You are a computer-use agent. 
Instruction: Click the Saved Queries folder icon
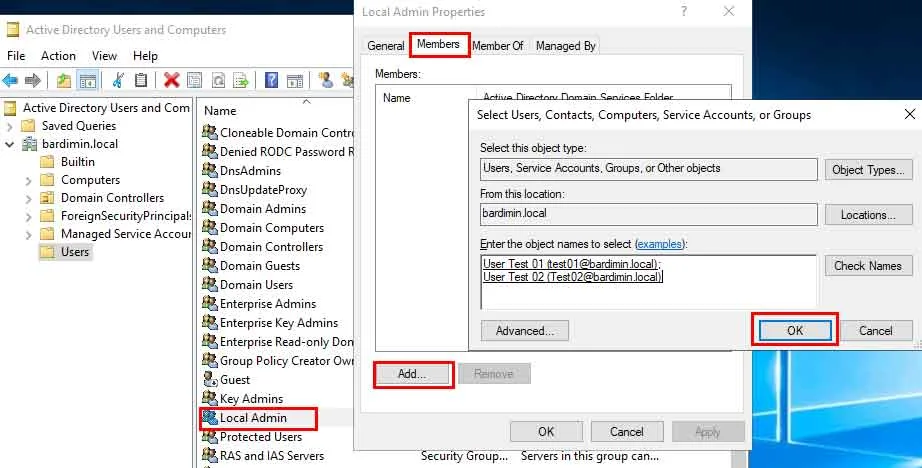coord(28,126)
